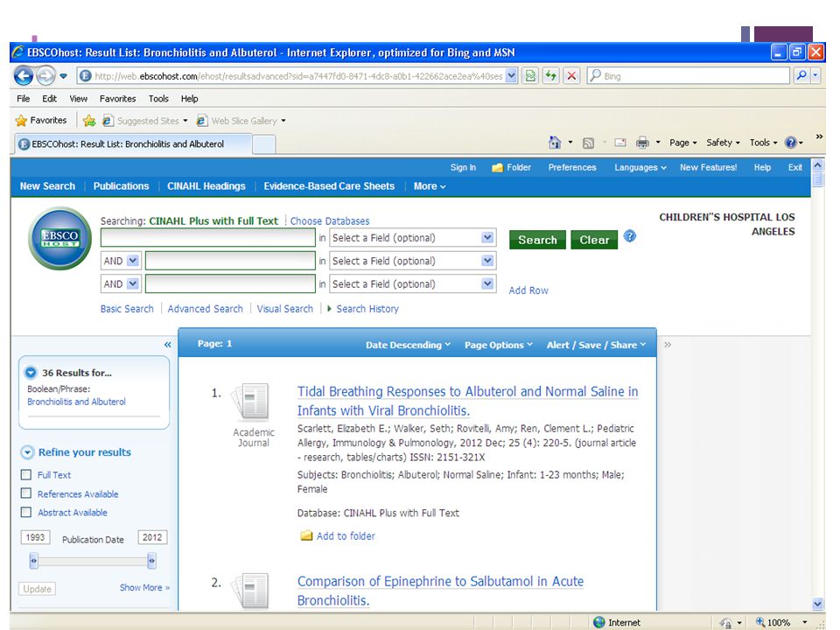Click the Read Mail icon
Screen dimensions: 840x630
(620, 143)
